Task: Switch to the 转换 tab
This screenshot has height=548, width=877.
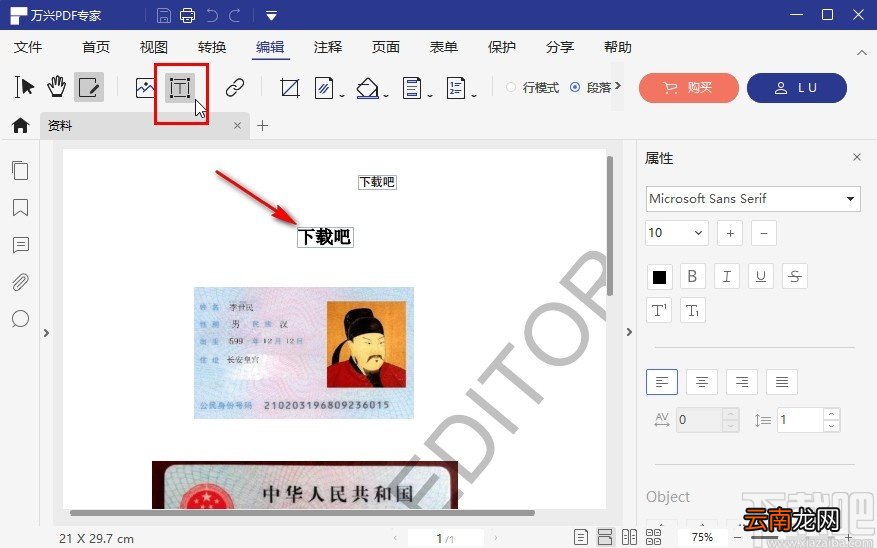Action: 212,47
